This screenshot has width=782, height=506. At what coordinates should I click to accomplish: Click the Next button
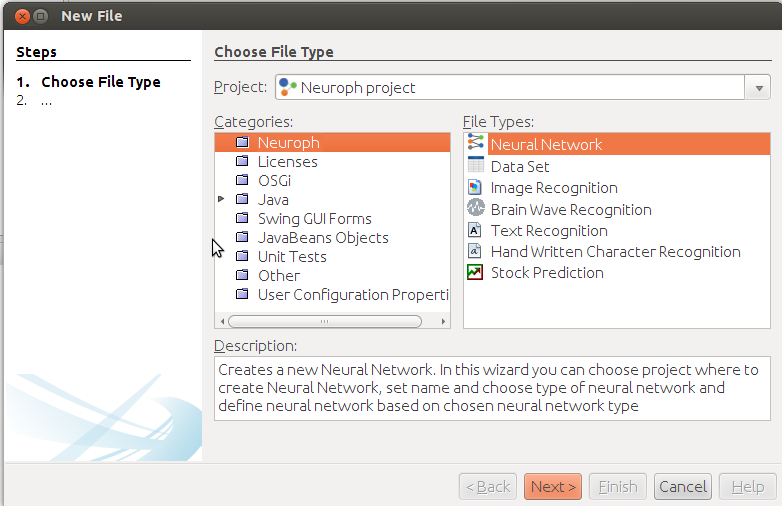coord(552,487)
